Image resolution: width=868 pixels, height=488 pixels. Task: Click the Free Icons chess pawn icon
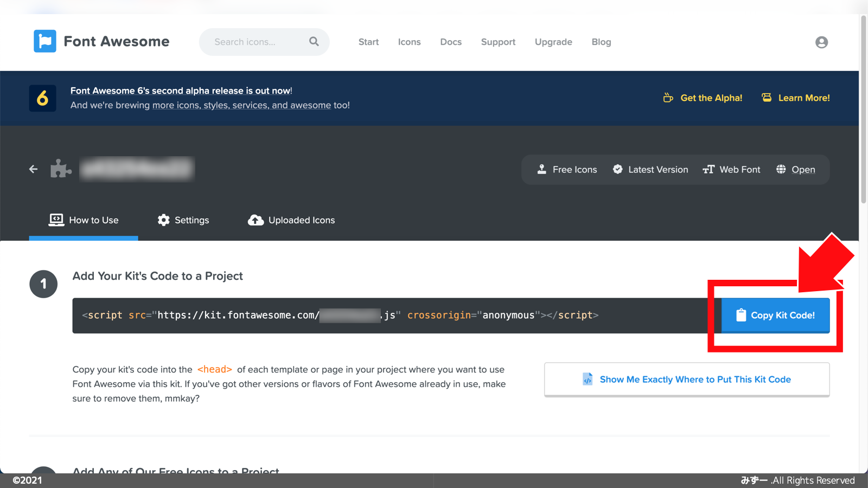coord(541,169)
